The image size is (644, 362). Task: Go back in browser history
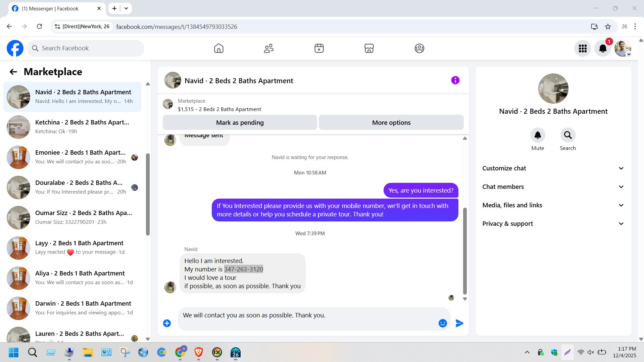click(9, 27)
